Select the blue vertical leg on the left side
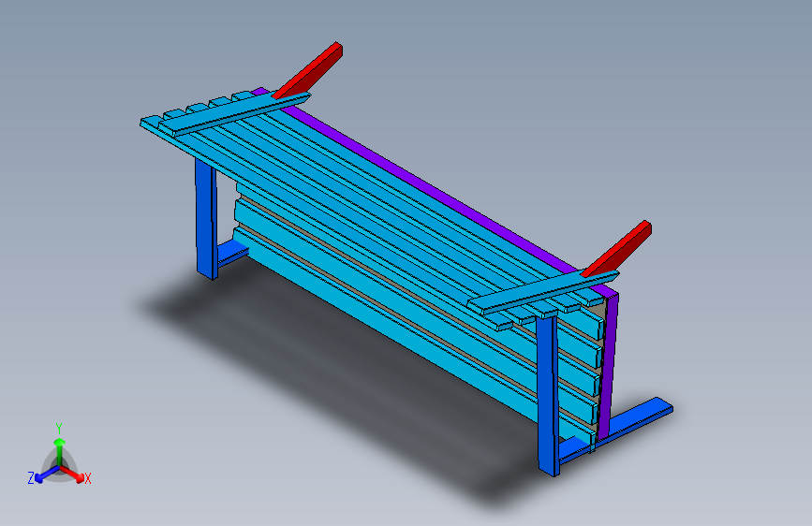Screen dimensions: 812x526 [206, 218]
